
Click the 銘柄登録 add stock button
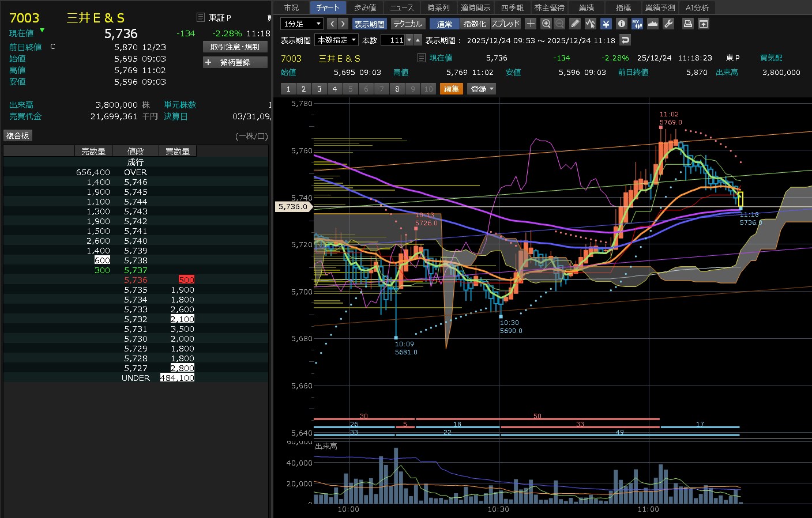click(x=235, y=62)
